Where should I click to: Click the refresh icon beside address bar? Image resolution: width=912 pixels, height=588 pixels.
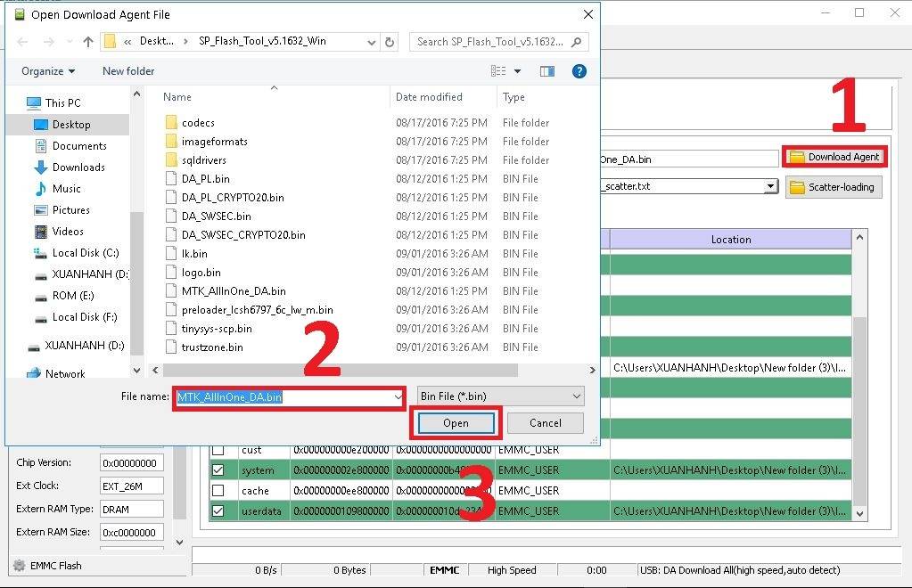(390, 42)
